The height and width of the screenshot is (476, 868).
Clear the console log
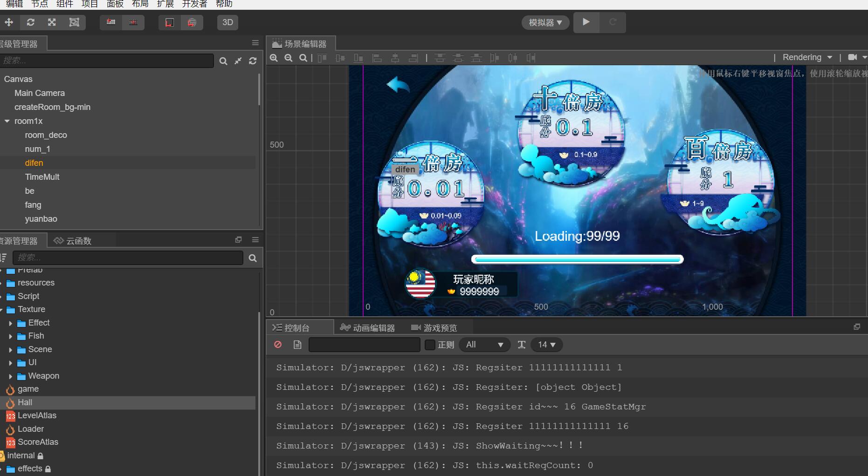point(278,345)
